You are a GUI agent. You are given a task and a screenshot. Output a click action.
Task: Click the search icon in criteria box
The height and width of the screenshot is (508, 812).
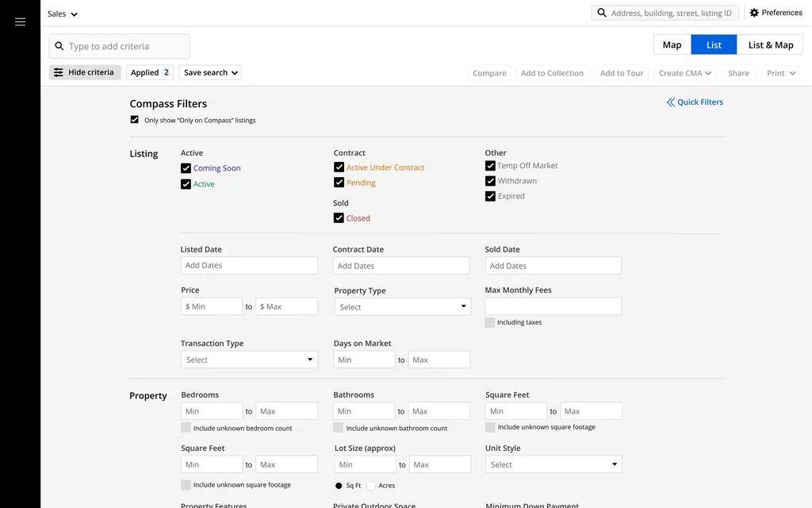coord(59,46)
